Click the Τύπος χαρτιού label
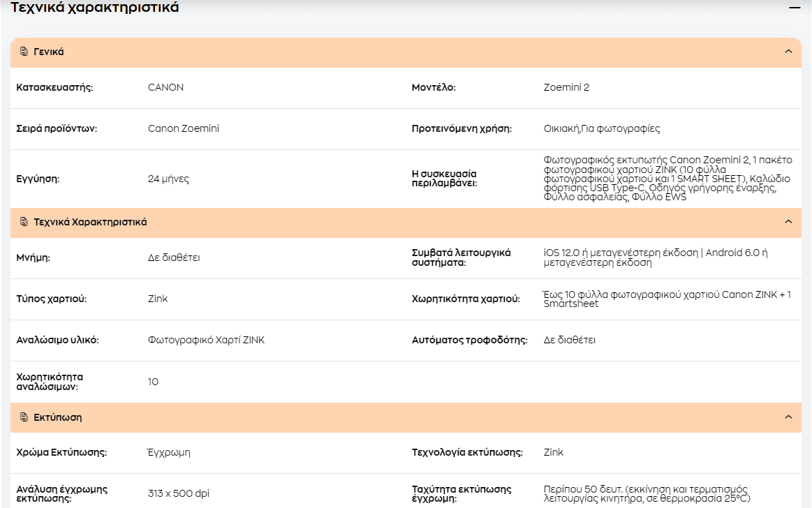 [x=51, y=299]
